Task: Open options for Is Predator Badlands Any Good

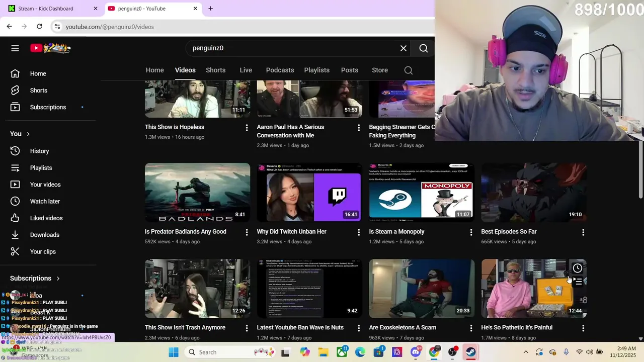Action: coord(247,232)
